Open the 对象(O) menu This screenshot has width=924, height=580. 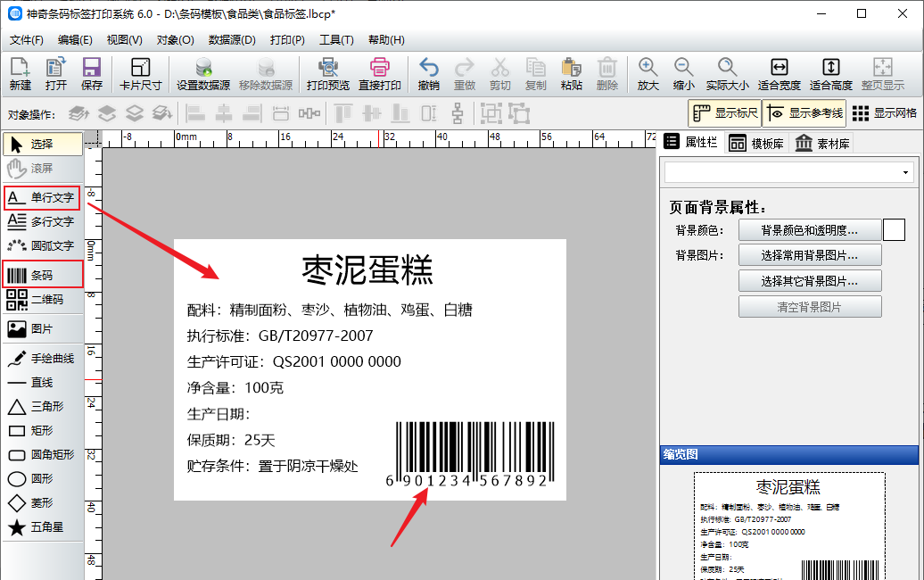click(175, 40)
